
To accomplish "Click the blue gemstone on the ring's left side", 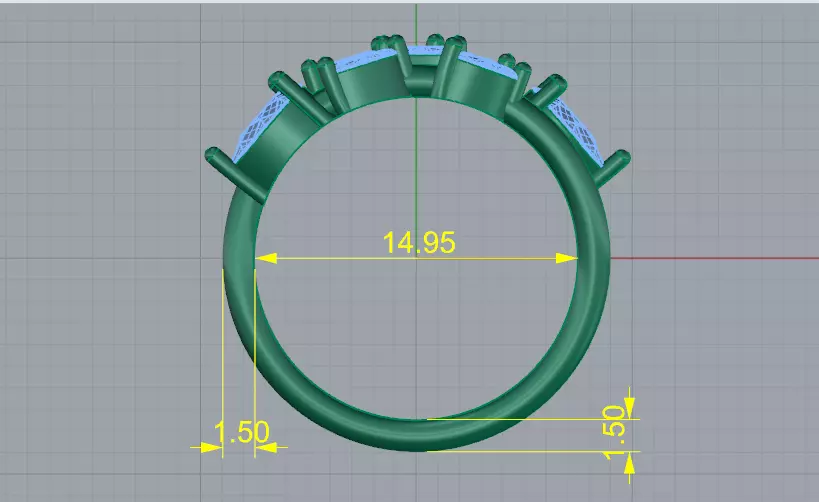I will pyautogui.click(x=261, y=125).
